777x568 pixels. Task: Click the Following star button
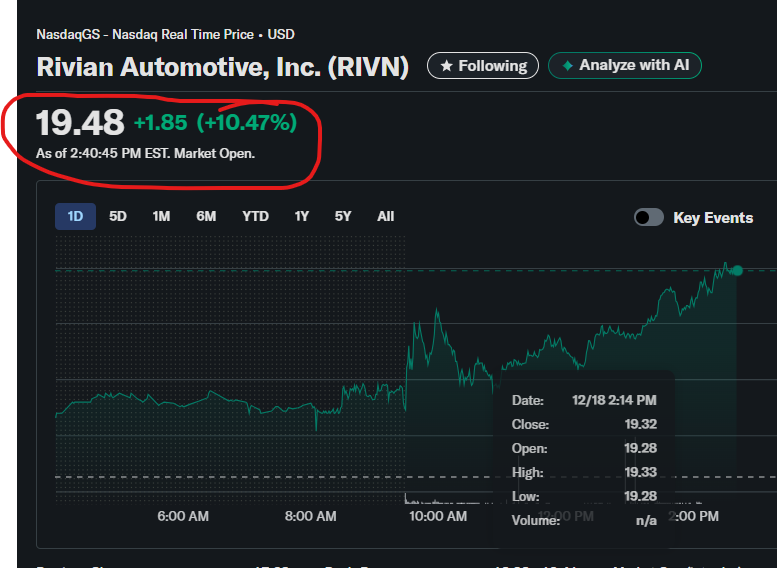483,65
